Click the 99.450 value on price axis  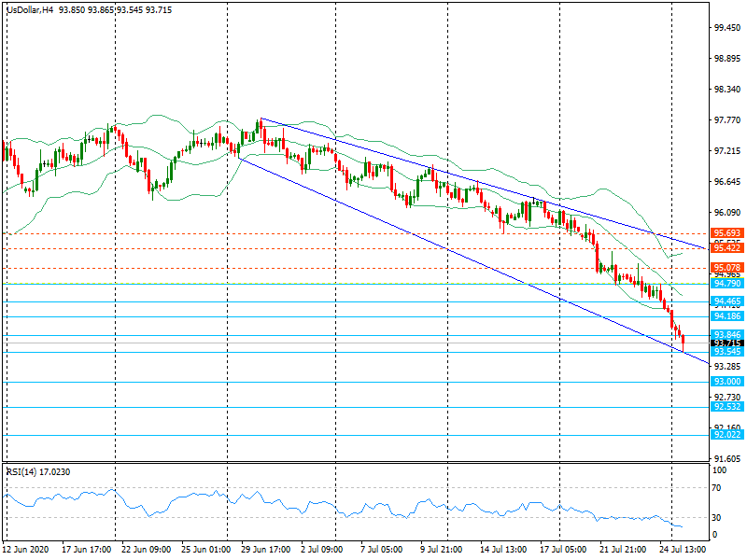[727, 28]
